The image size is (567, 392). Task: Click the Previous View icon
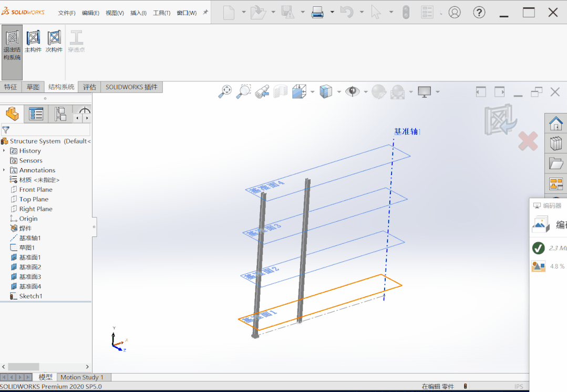tap(262, 91)
